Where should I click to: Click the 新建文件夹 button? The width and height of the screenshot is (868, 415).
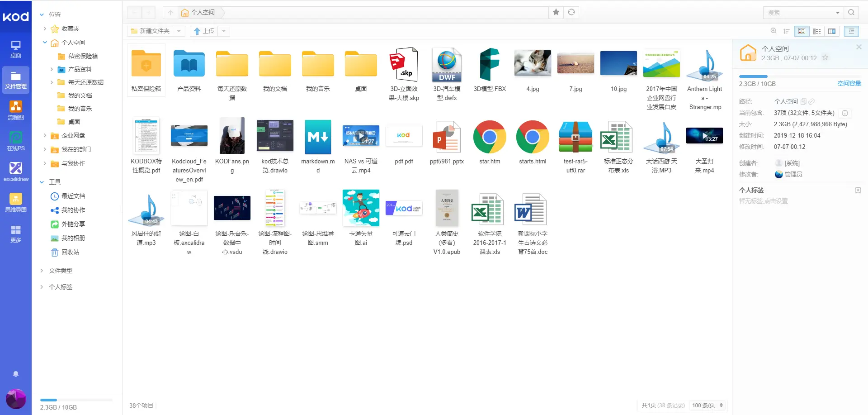(150, 31)
